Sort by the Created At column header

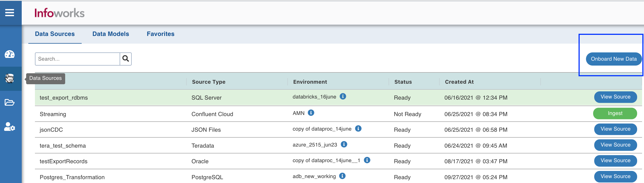point(459,82)
